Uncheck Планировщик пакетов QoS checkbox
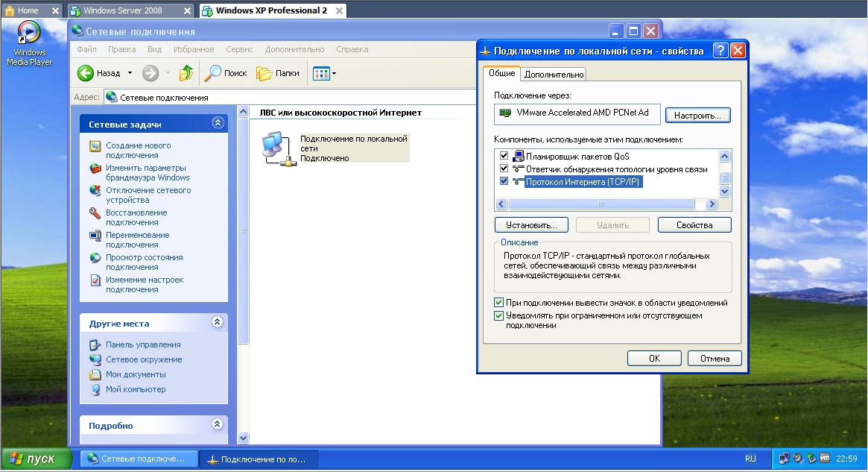This screenshot has width=868, height=472. (x=504, y=156)
